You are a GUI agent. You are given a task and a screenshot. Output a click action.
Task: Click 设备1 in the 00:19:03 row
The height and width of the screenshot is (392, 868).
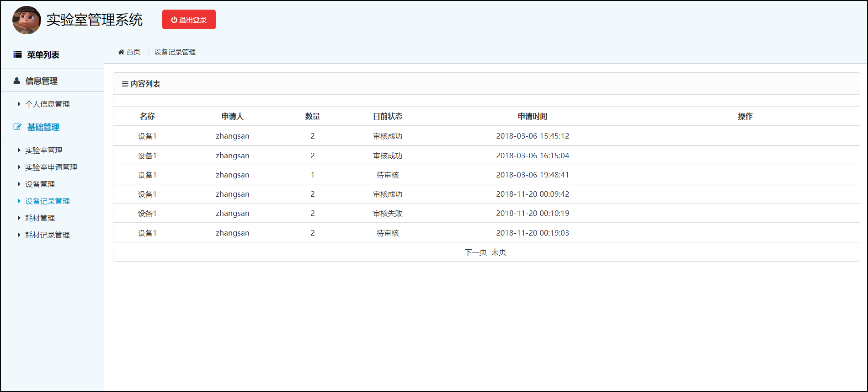pos(147,233)
